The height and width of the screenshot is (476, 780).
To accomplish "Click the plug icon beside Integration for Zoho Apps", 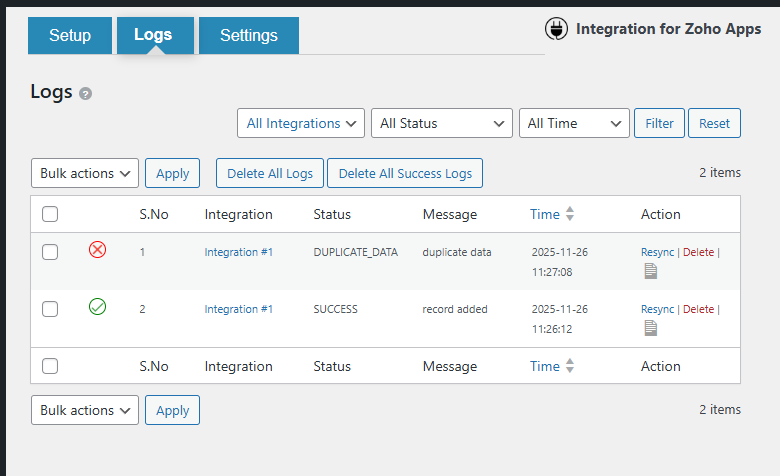I will point(556,29).
